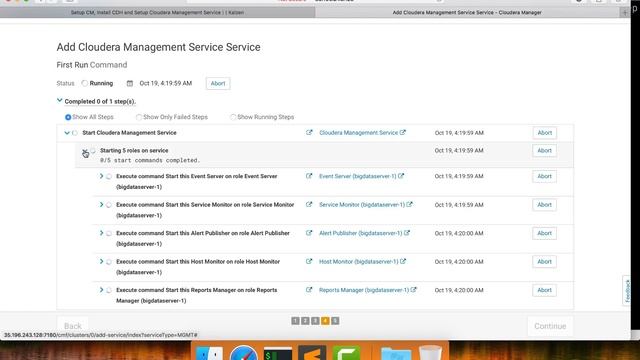Select Show Only Failed Steps radio button
Screen dimensions: 640x360
tap(139, 117)
